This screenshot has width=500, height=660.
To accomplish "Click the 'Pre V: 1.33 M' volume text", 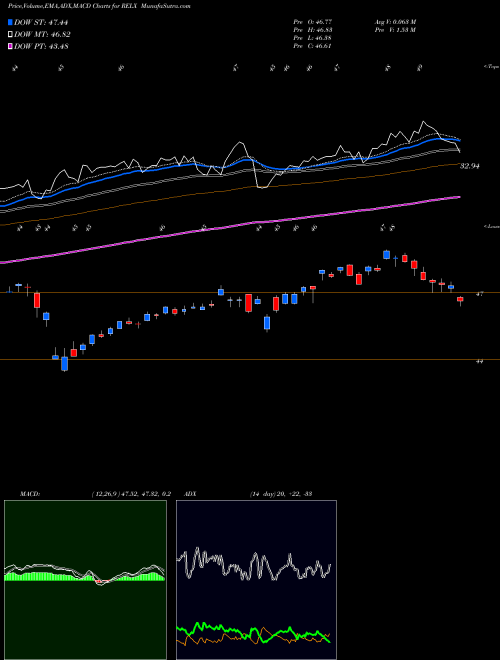I will [395, 30].
